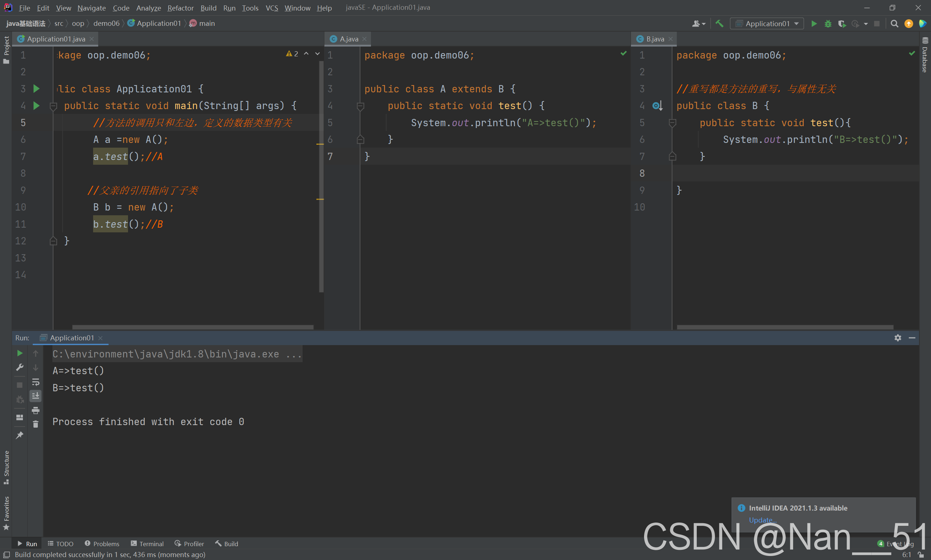The height and width of the screenshot is (560, 931).
Task: Open the Structure tool window
Action: tap(6, 467)
